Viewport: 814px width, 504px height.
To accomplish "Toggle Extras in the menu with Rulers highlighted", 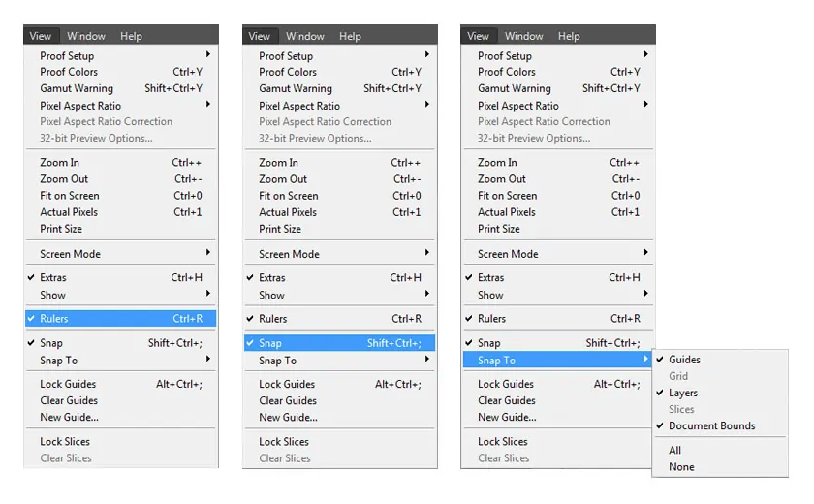I will [53, 278].
